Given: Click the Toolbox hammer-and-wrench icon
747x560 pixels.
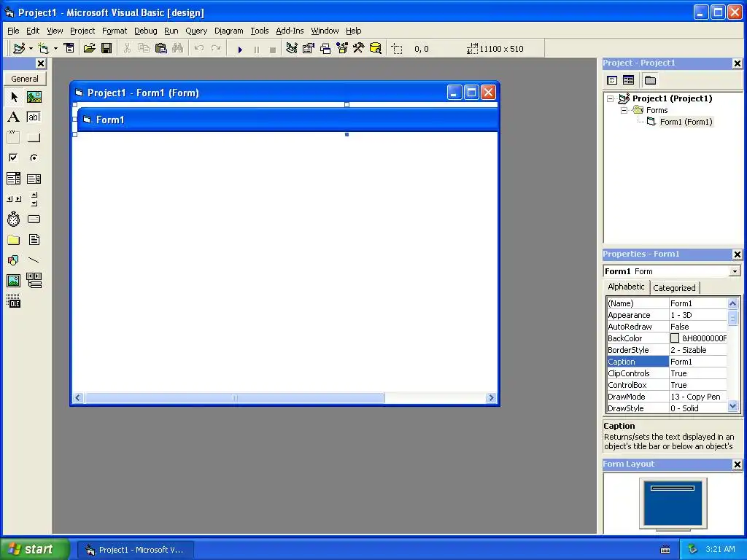Looking at the screenshot, I should (x=359, y=49).
